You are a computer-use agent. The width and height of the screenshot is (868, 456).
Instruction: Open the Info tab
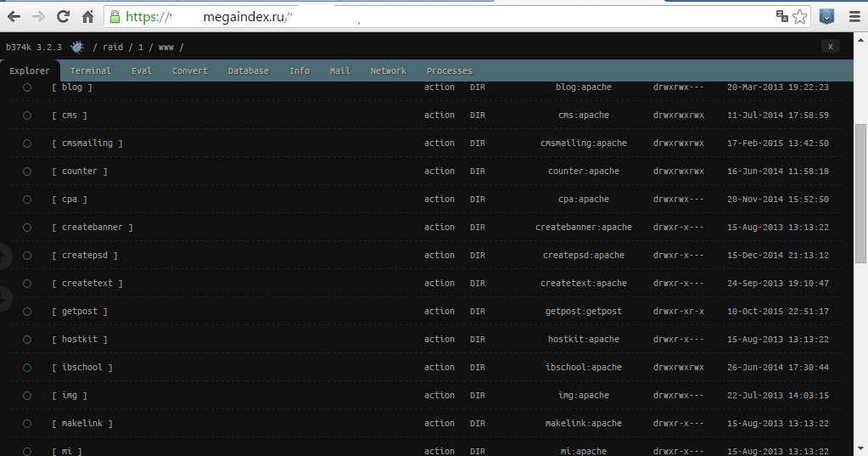(300, 71)
